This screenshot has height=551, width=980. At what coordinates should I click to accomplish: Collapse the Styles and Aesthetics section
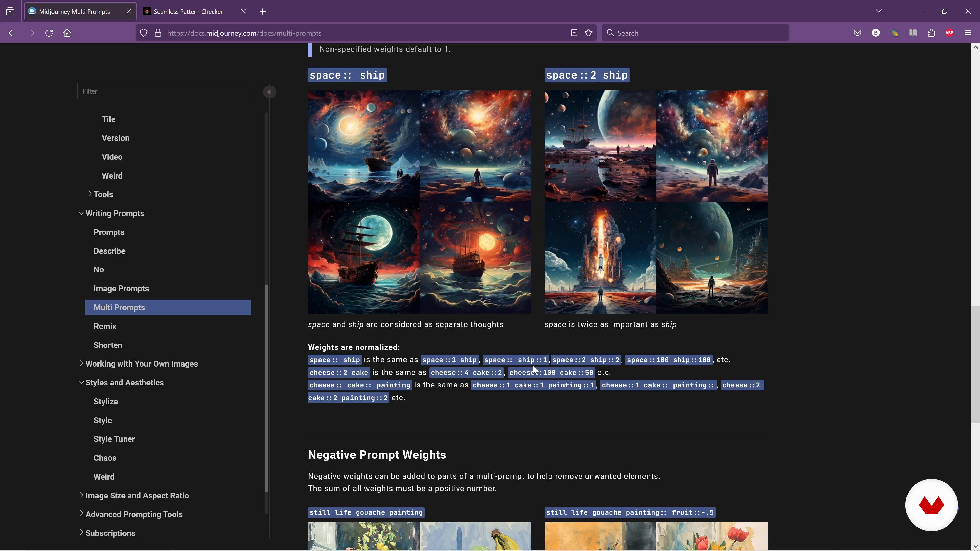pyautogui.click(x=81, y=383)
